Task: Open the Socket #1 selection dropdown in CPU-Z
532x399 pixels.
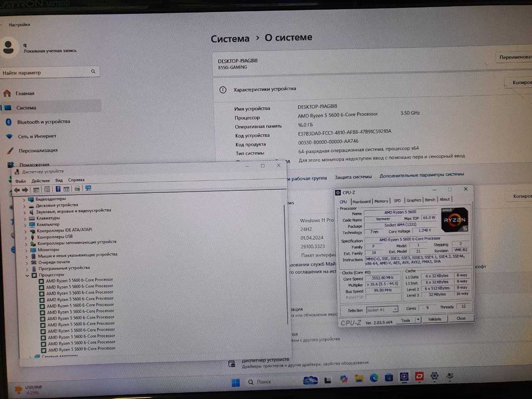Action: [382, 310]
